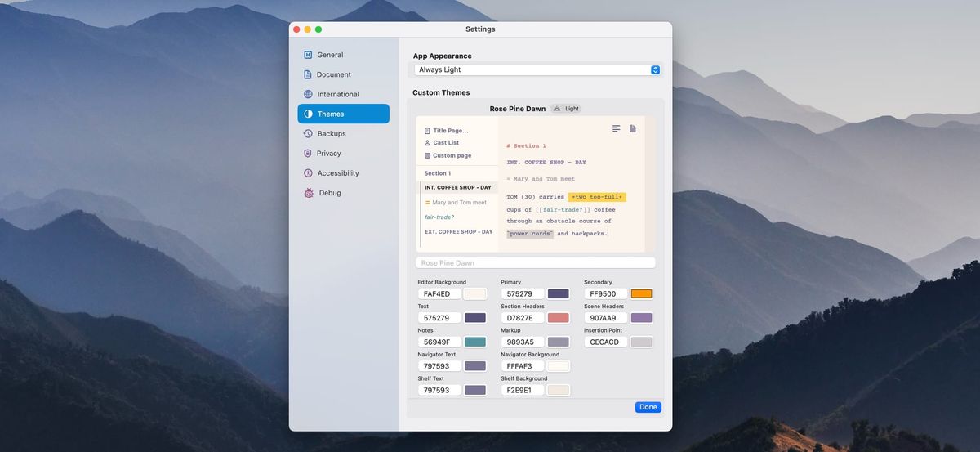Click the Scene Headers color swatch
Image resolution: width=980 pixels, height=452 pixels.
pyautogui.click(x=642, y=318)
